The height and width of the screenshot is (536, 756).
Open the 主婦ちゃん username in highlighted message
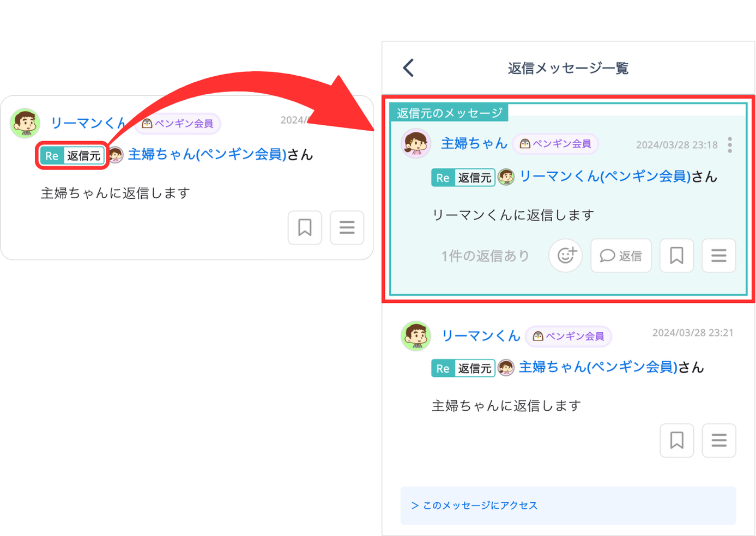[x=474, y=143]
